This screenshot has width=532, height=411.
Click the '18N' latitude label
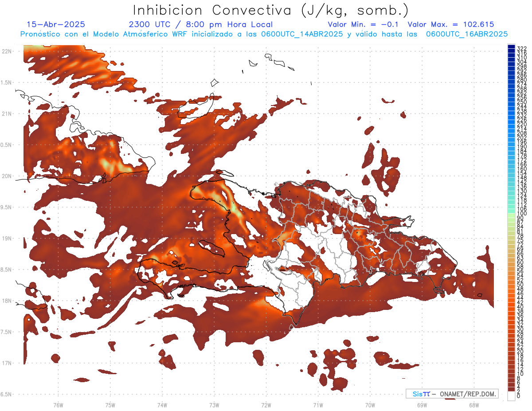pyautogui.click(x=7, y=301)
